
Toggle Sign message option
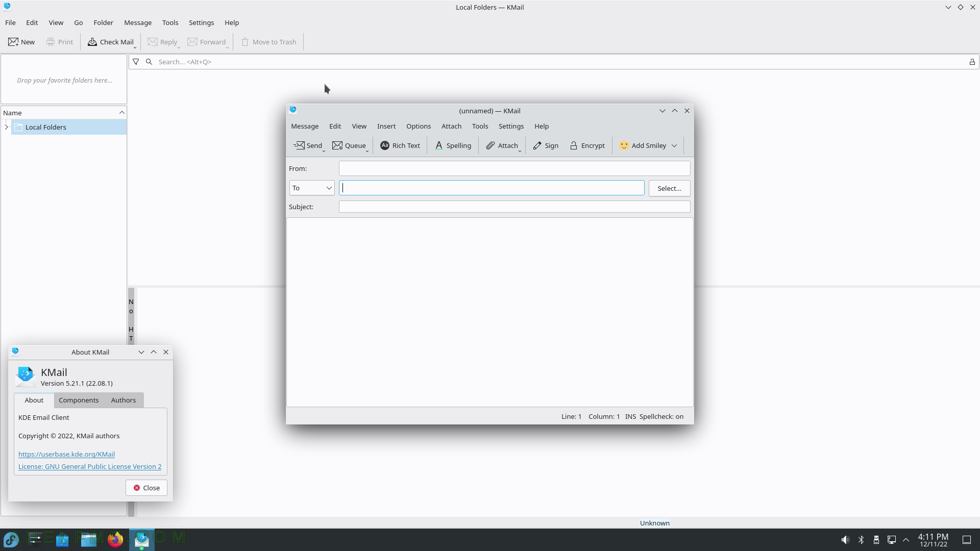[x=546, y=145]
